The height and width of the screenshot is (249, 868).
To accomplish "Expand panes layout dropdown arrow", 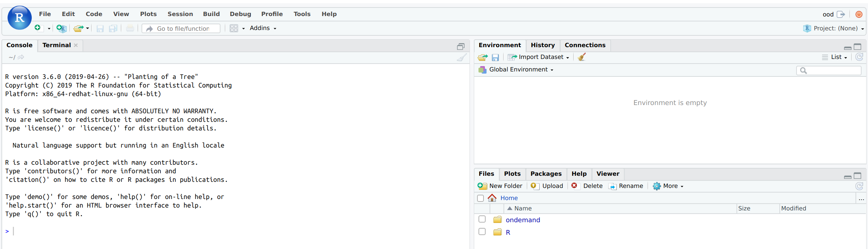I will coord(243,29).
